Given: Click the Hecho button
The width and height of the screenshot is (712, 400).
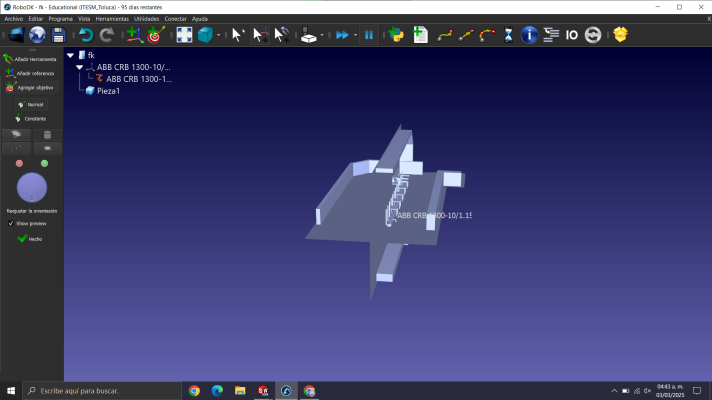Looking at the screenshot, I should (30, 239).
